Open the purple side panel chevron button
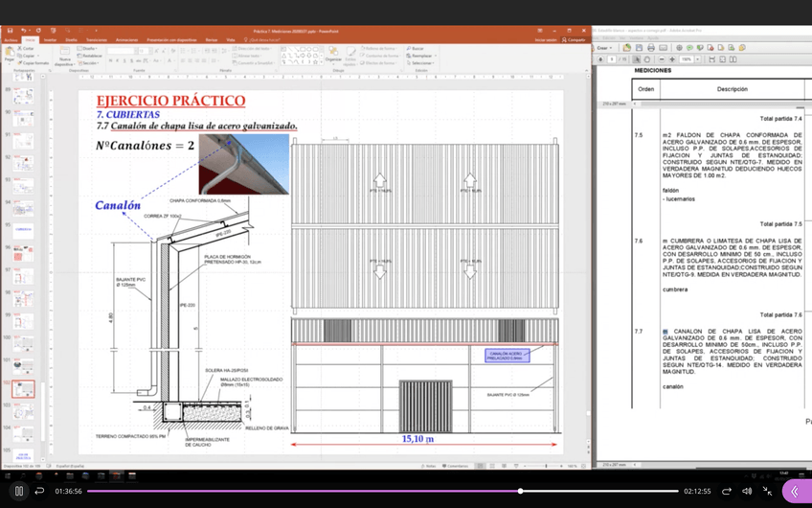The width and height of the screenshot is (812, 508). point(795,491)
